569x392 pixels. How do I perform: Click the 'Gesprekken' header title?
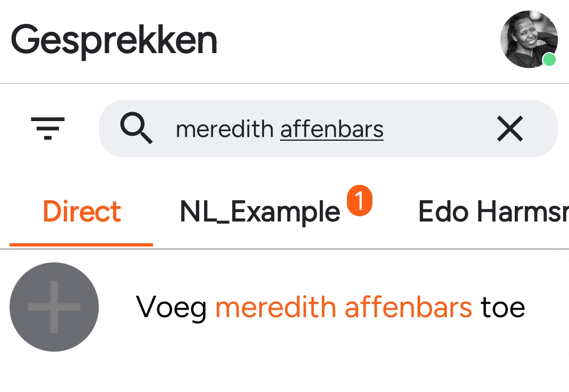click(x=115, y=39)
